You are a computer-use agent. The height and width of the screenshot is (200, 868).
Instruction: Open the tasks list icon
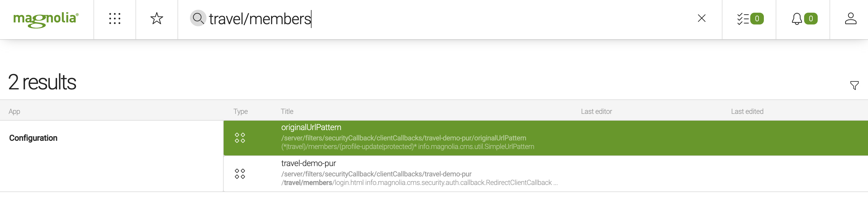(743, 19)
